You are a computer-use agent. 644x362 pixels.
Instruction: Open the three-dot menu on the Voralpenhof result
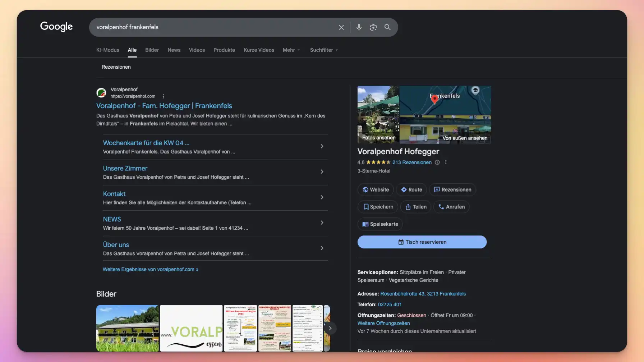tap(164, 96)
